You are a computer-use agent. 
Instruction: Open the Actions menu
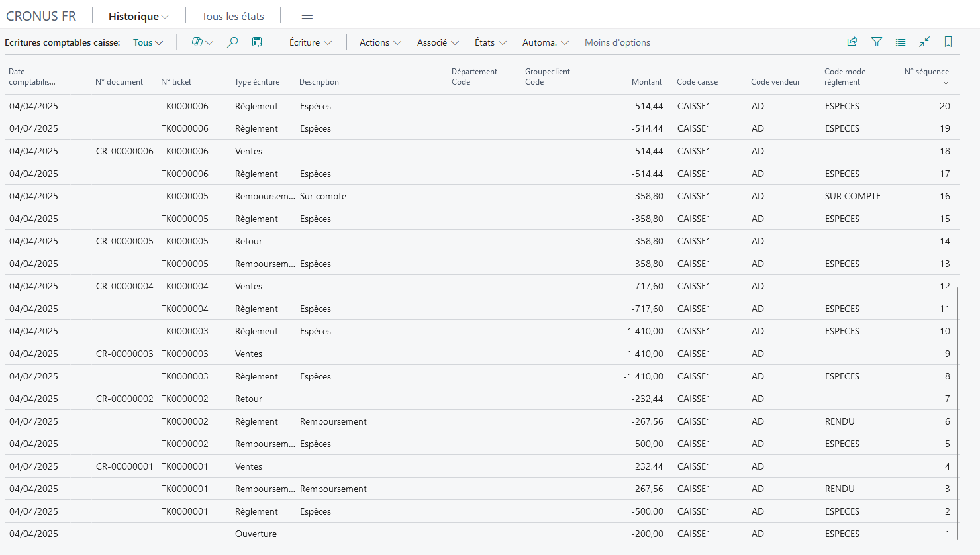(x=380, y=42)
